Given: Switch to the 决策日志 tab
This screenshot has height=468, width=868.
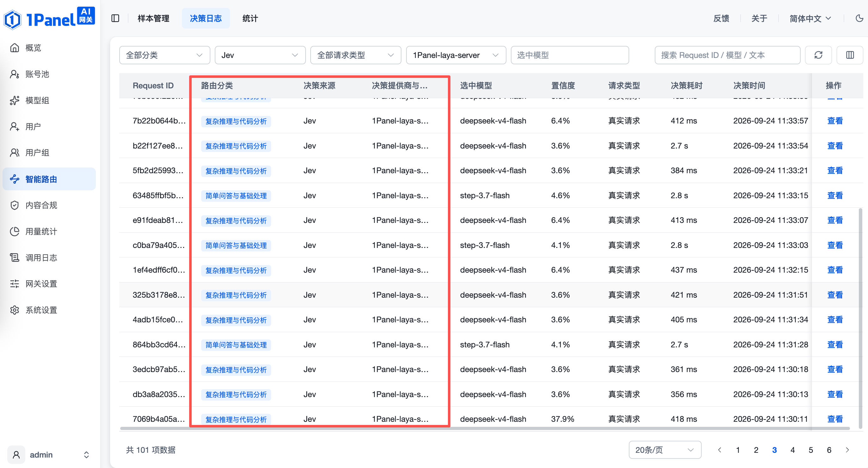Looking at the screenshot, I should pos(206,18).
